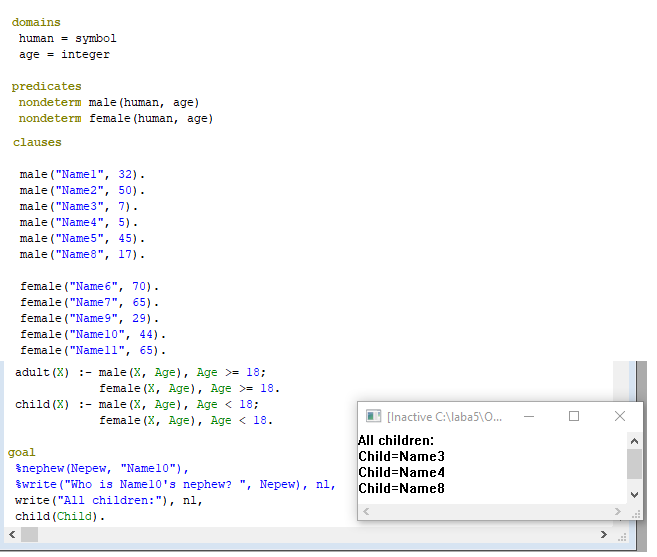This screenshot has width=657, height=557.
Task: Click the editor horizontal scrollbar thumb
Action: pyautogui.click(x=29, y=534)
